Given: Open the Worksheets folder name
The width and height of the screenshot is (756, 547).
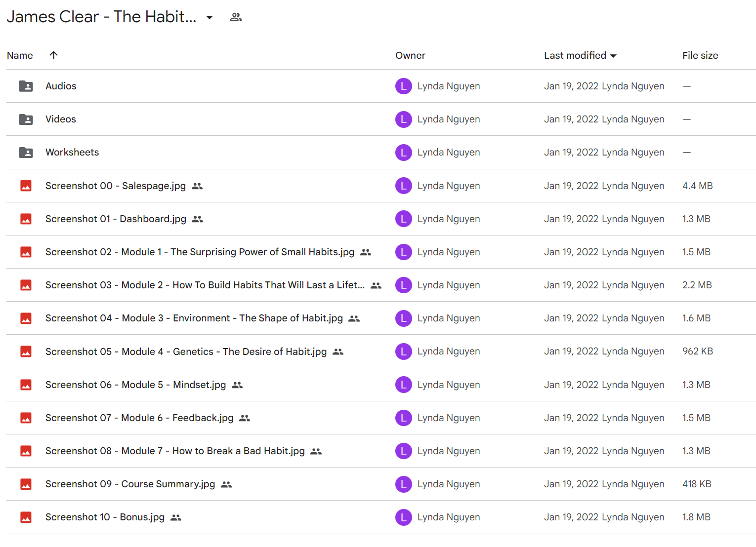Looking at the screenshot, I should (72, 152).
